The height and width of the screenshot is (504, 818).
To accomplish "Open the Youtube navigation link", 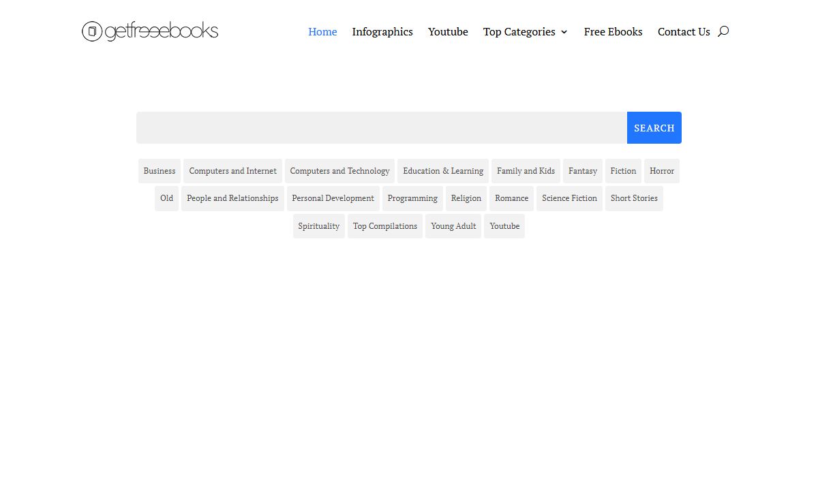I will pyautogui.click(x=448, y=32).
